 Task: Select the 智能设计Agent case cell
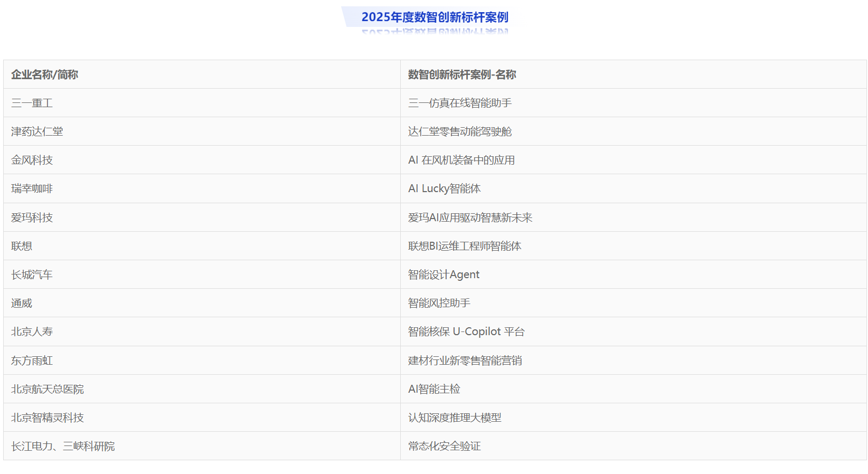(x=443, y=275)
